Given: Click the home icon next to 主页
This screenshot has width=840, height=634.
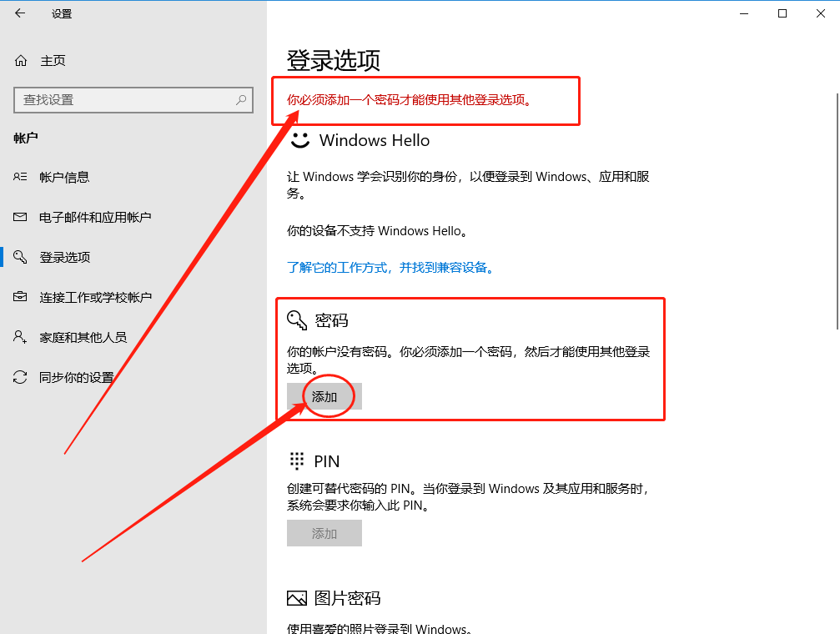Looking at the screenshot, I should pyautogui.click(x=20, y=60).
